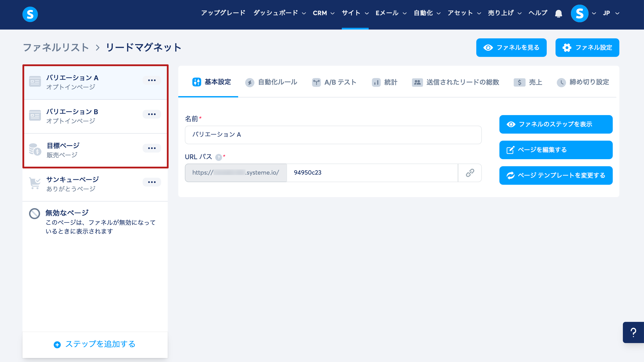Click the ファネル設定 button

(x=587, y=48)
